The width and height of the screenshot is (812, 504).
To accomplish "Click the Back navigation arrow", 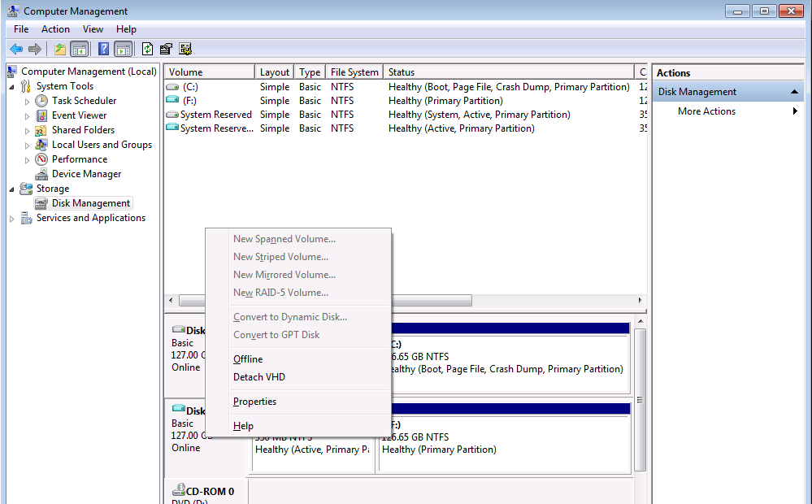I will tap(15, 48).
